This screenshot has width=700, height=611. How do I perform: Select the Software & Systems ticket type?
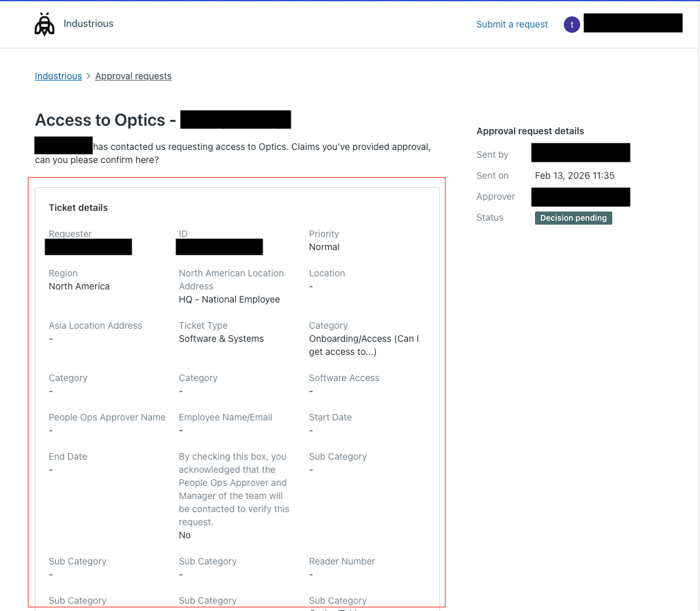(221, 339)
